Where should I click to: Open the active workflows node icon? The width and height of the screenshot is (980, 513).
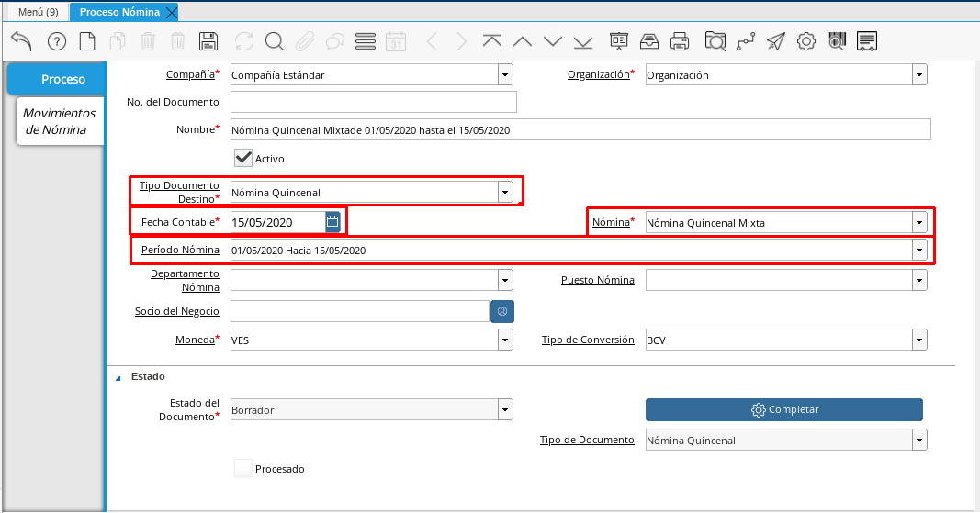[x=746, y=41]
